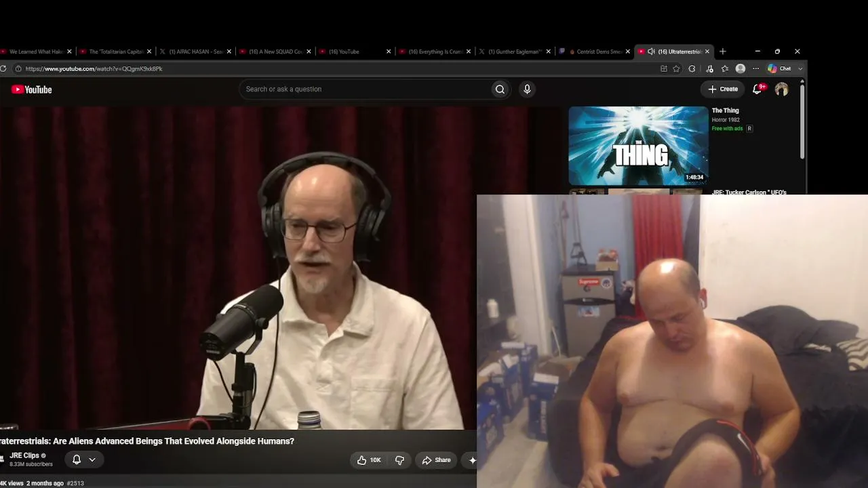Click the YouTube logo to go home
This screenshot has height=488, width=868.
point(31,89)
